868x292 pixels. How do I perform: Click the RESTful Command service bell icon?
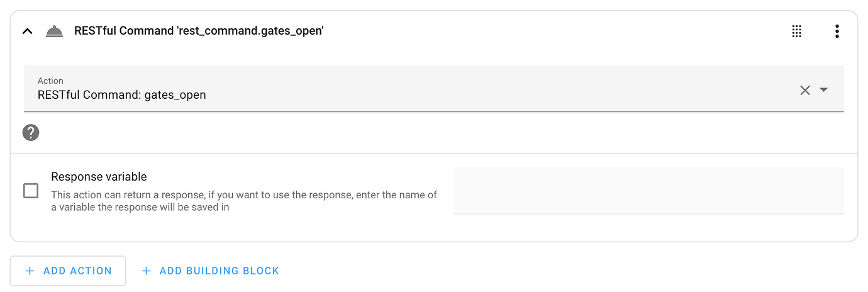tap(55, 31)
